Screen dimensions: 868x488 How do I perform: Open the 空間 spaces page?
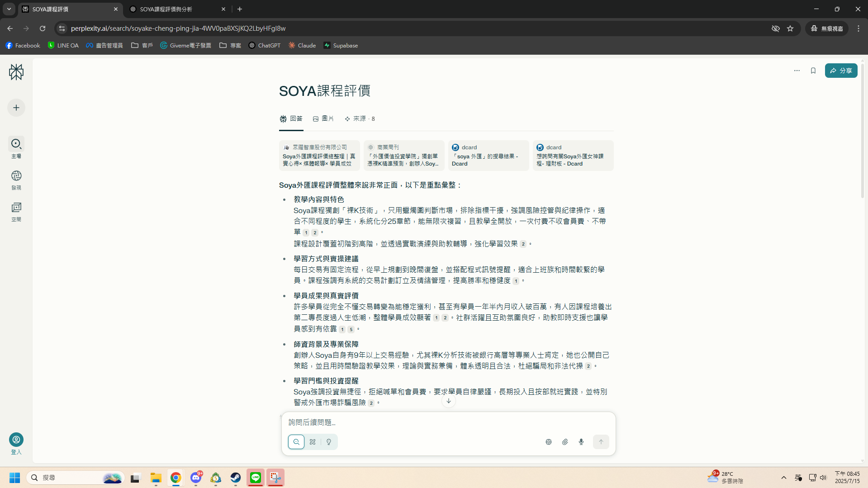pos(16,208)
